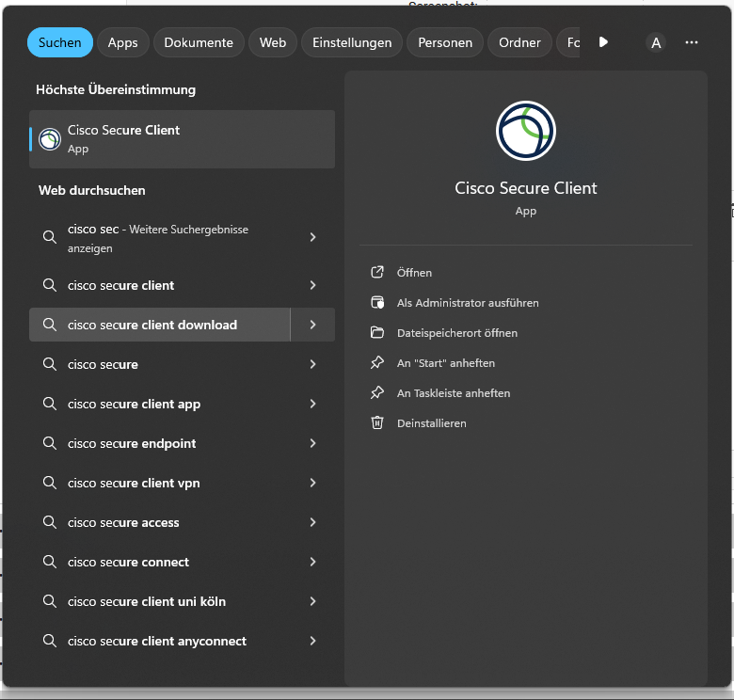Select the Einstellungen filter tab
The width and height of the screenshot is (734, 700).
[352, 42]
